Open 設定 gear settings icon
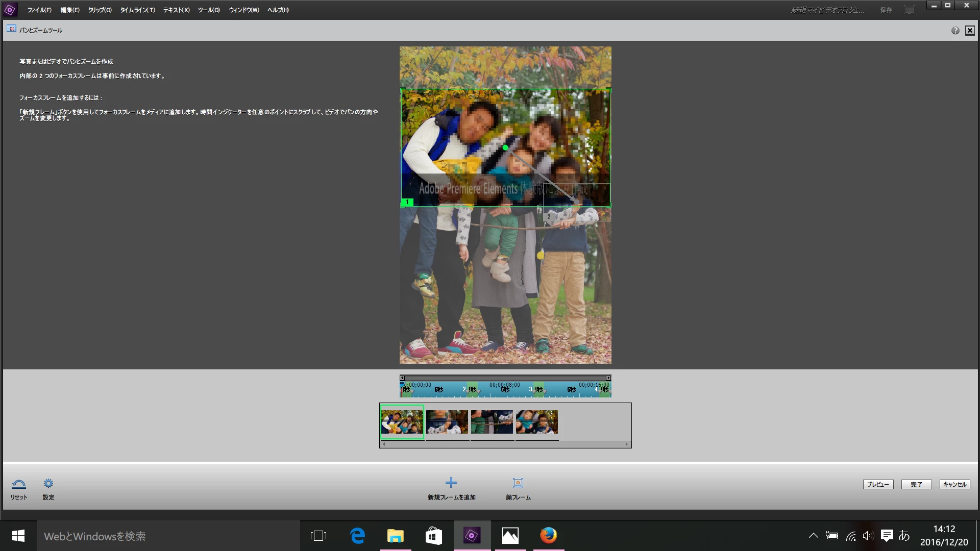This screenshot has height=551, width=980. [48, 484]
